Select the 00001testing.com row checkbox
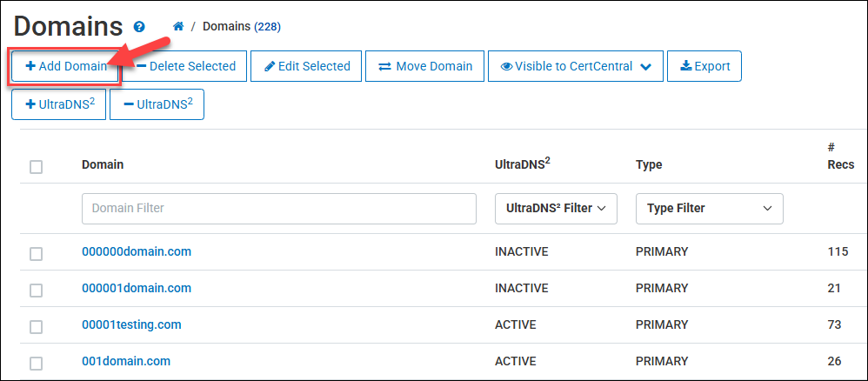The image size is (868, 381). click(36, 326)
